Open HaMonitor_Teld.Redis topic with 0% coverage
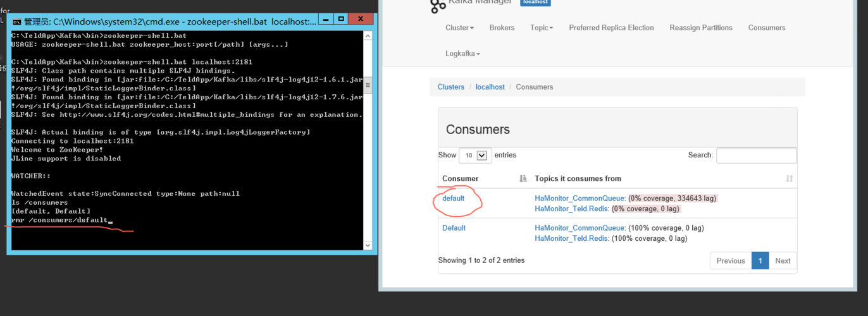 (x=572, y=209)
